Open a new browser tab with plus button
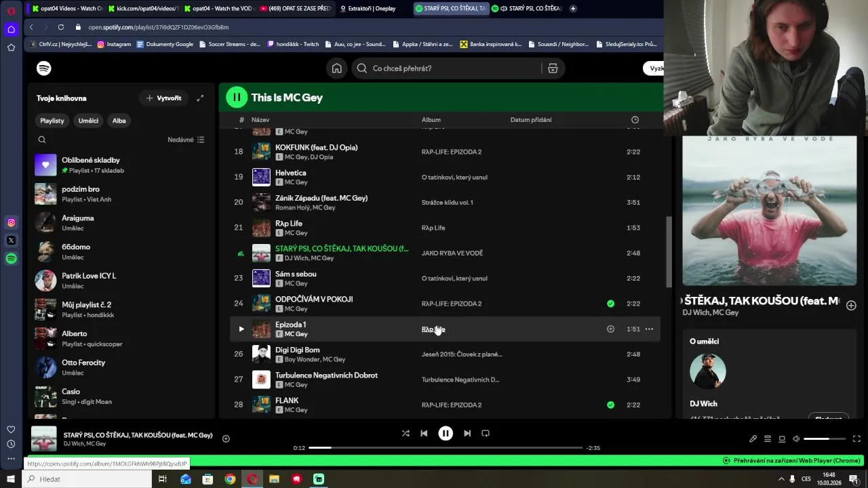The width and height of the screenshot is (868, 488). 573,8
